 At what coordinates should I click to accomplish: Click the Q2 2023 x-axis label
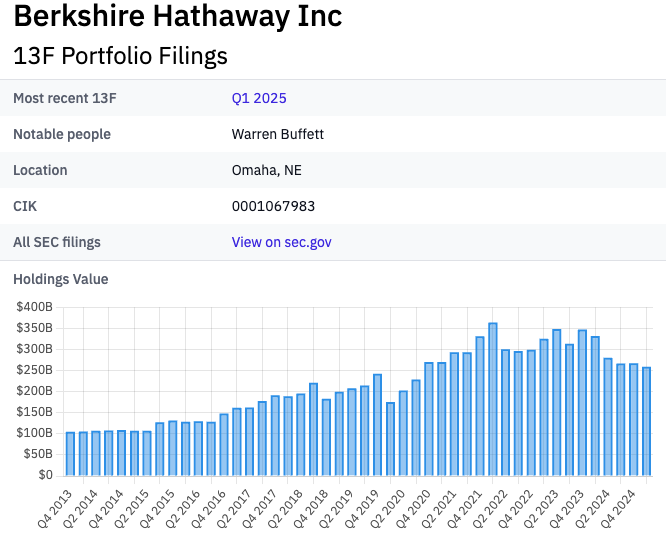click(542, 508)
